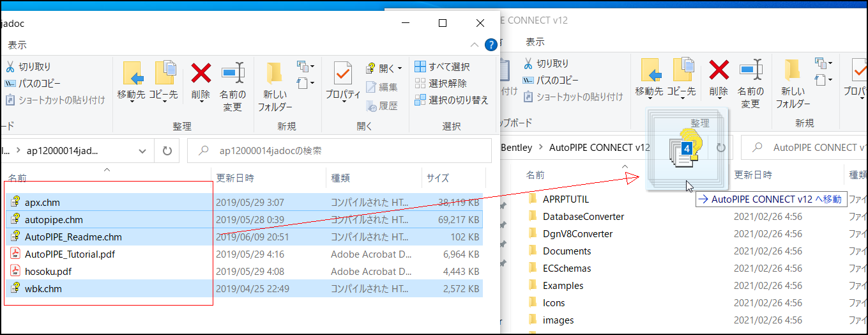Sort by 名前 column in right window
The image size is (868, 335).
tap(535, 175)
